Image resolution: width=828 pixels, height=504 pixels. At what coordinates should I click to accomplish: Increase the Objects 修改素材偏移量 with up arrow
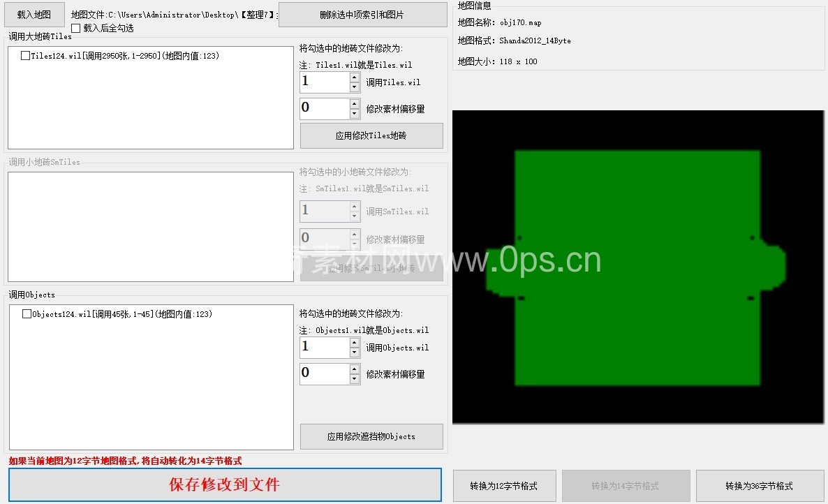coord(355,369)
